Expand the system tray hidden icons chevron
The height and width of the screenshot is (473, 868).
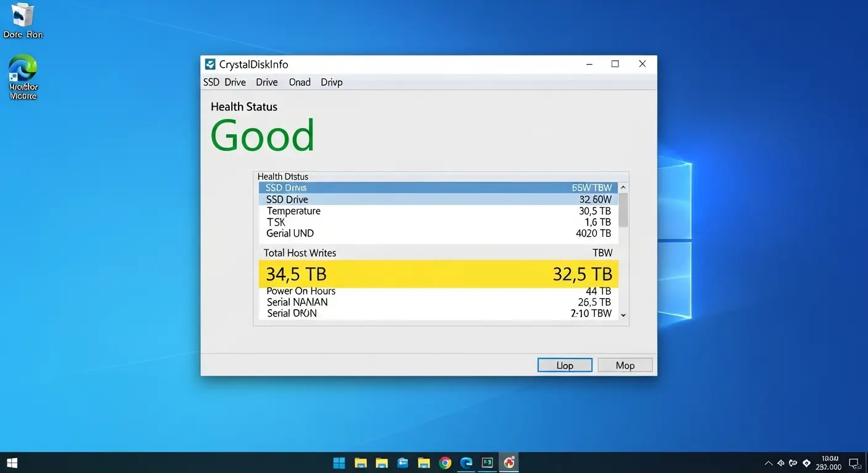[x=768, y=463]
